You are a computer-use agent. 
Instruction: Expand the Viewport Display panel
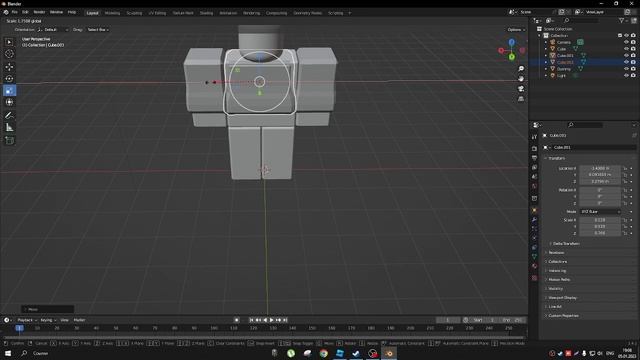(562, 298)
